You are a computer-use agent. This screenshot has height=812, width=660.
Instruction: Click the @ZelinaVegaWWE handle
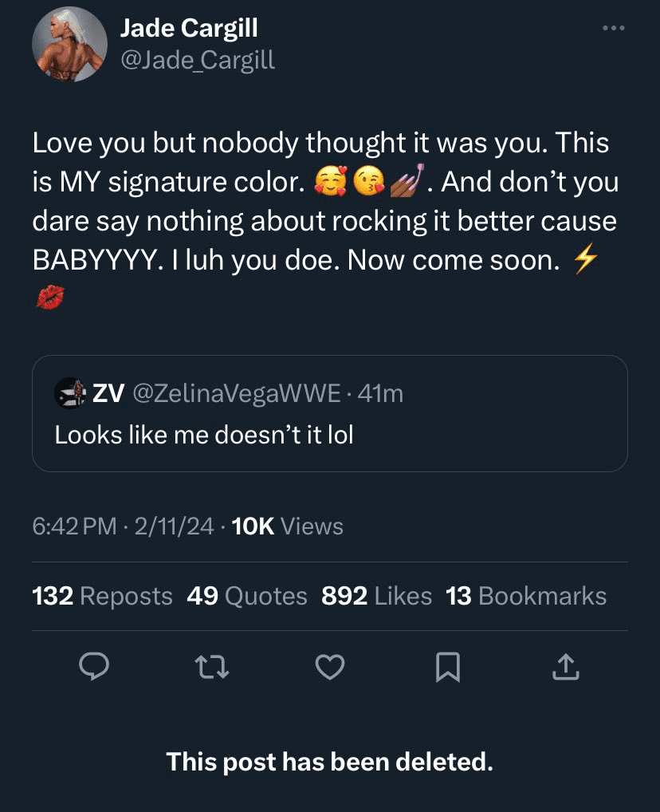(235, 393)
